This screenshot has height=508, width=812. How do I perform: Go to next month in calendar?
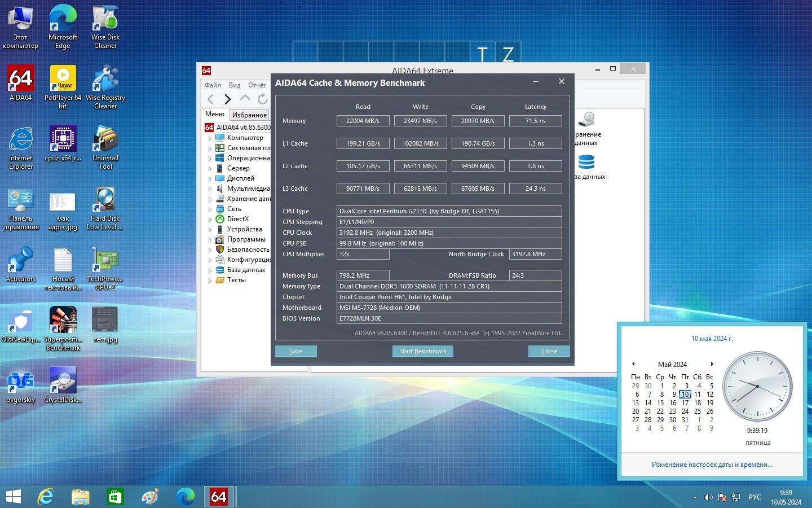click(712, 364)
